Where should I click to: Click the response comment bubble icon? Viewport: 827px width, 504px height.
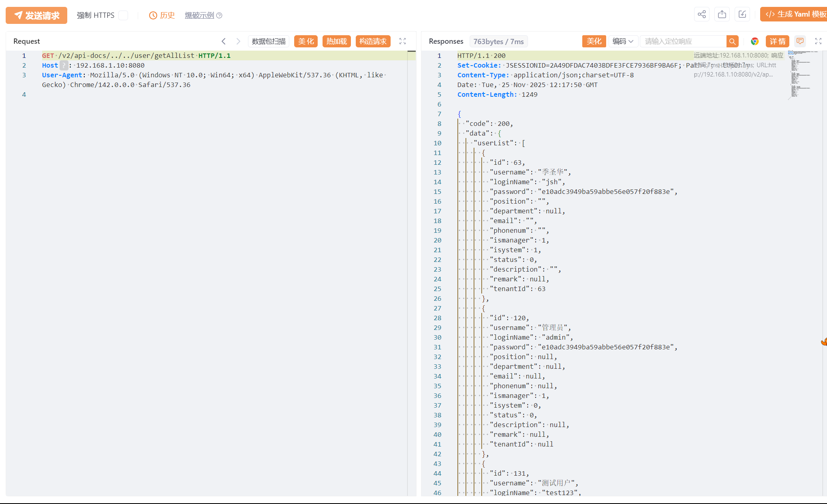[800, 41]
